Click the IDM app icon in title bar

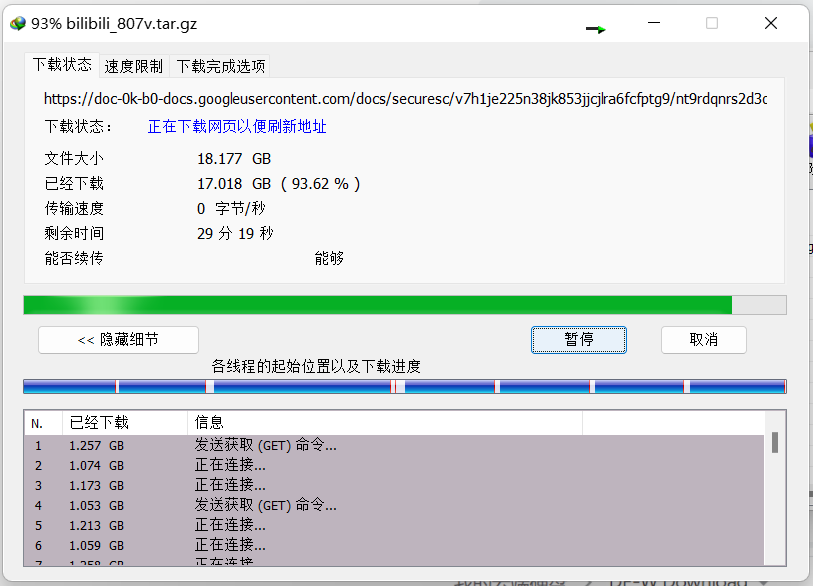coord(18,23)
